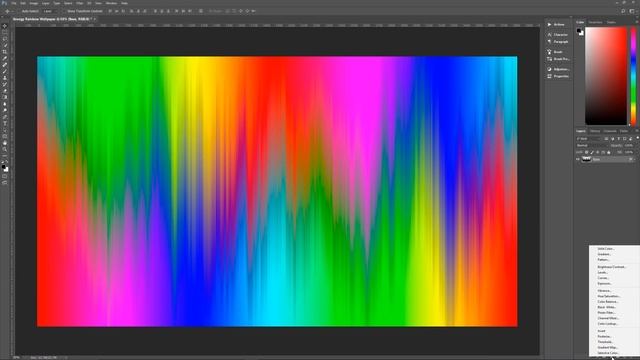Select the Horizontal Type tool
The height and width of the screenshot is (360, 640).
pos(5,123)
